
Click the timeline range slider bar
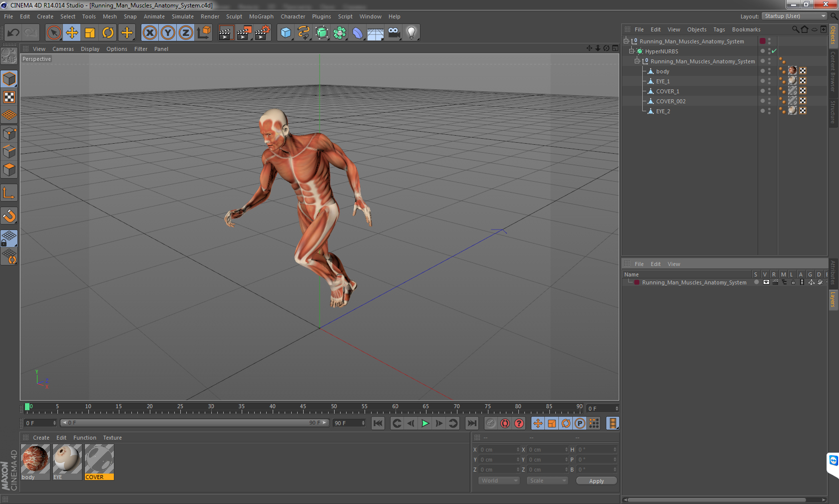(x=194, y=423)
